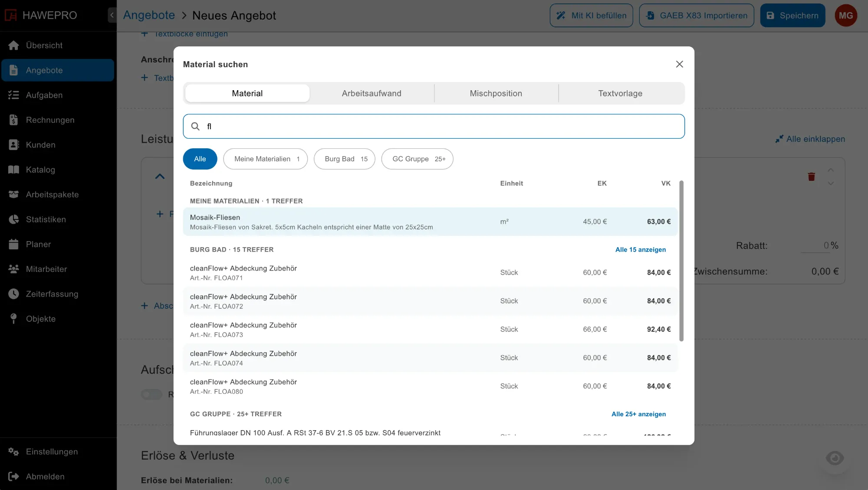The height and width of the screenshot is (490, 868).
Task: Click the Aufgaben checklist icon
Action: click(13, 95)
